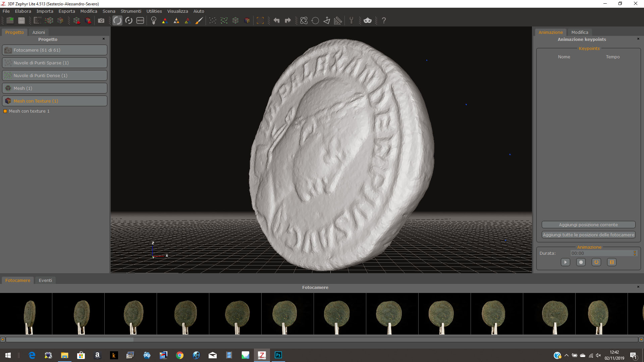Click the undo arrow icon
Screen dimensions: 644x362
276,20
